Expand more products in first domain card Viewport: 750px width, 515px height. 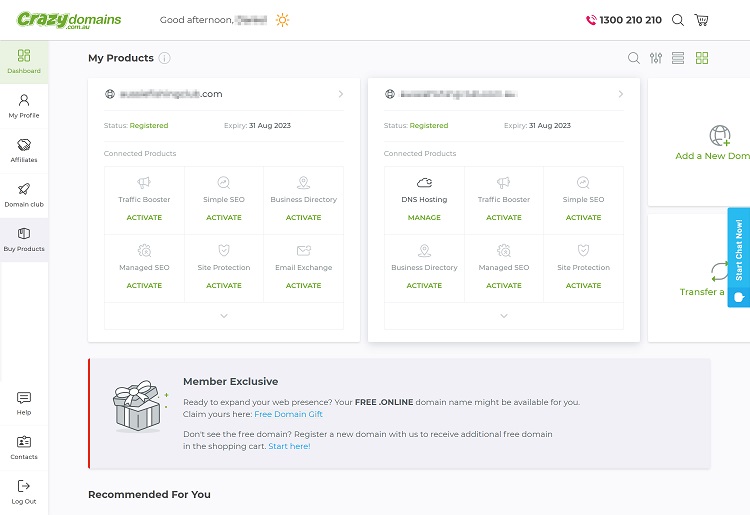click(x=224, y=316)
